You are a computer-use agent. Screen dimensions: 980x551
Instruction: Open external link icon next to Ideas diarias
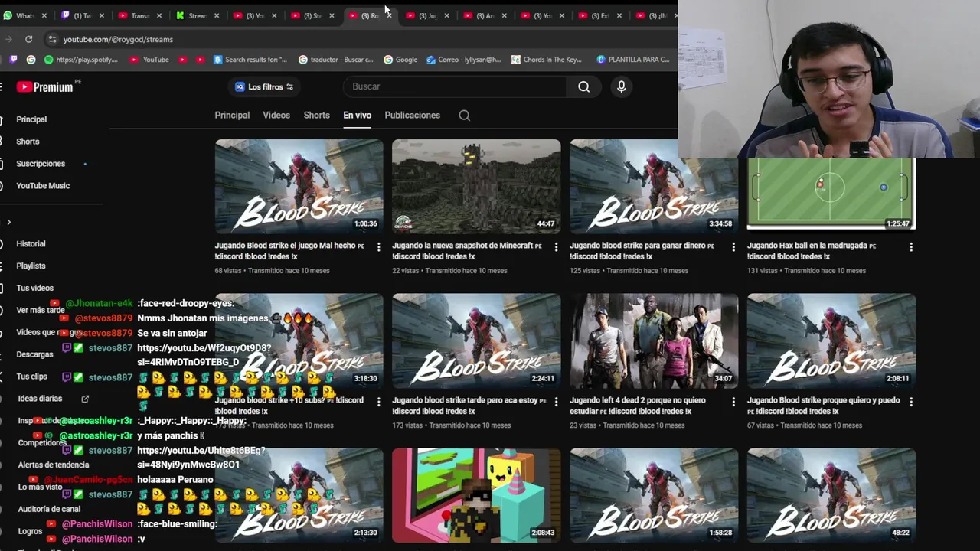pyautogui.click(x=85, y=399)
